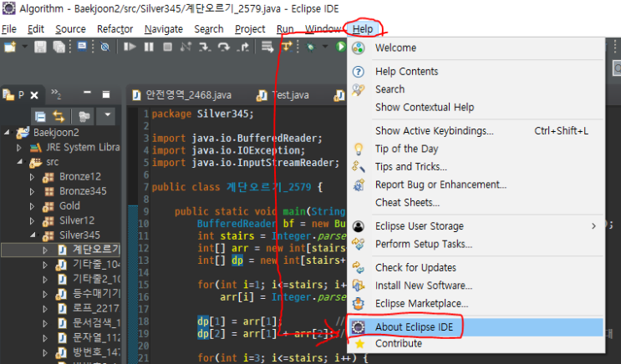Expand Eclipse User Storage submenu
This screenshot has height=364, width=621.
point(476,226)
